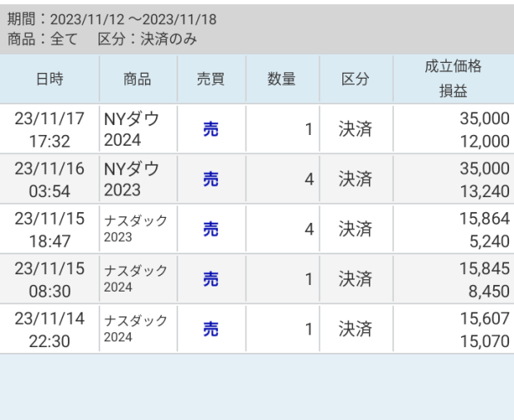Click the 区分：決済のみ filter text
The height and width of the screenshot is (420, 514).
[x=147, y=38]
